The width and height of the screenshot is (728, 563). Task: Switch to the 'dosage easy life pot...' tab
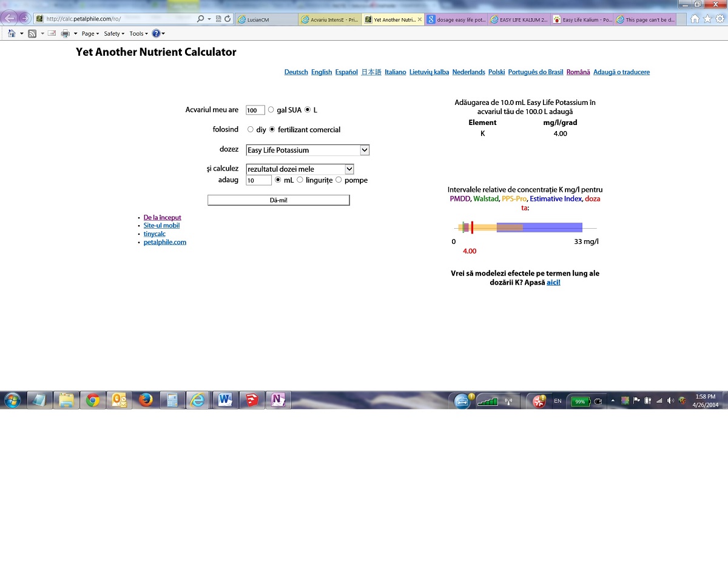pyautogui.click(x=456, y=19)
